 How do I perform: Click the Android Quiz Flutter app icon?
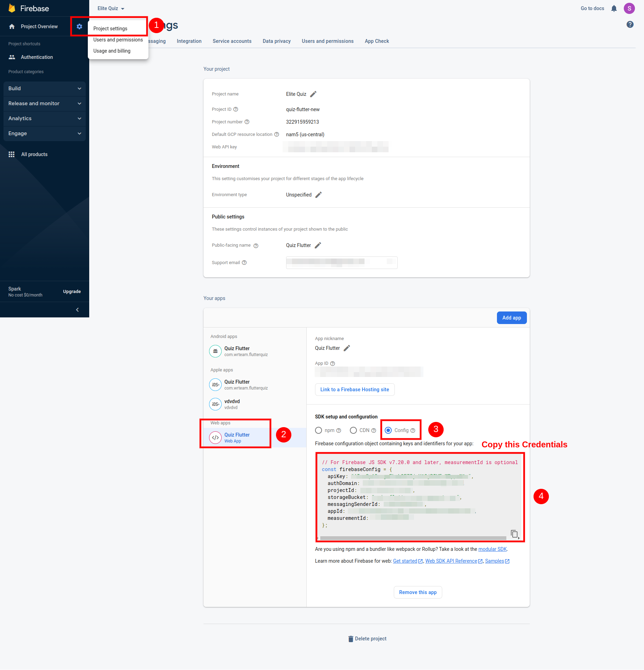coord(215,351)
